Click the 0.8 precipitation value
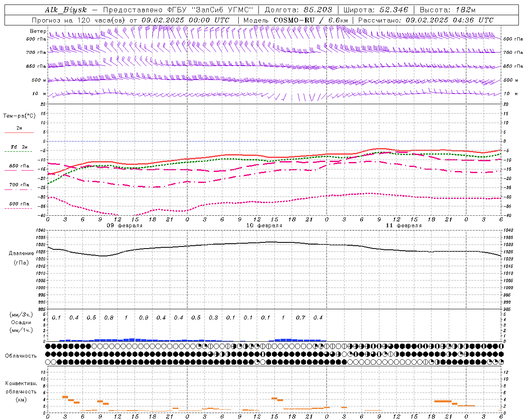Viewport: 525px width, 420px height. tap(109, 317)
